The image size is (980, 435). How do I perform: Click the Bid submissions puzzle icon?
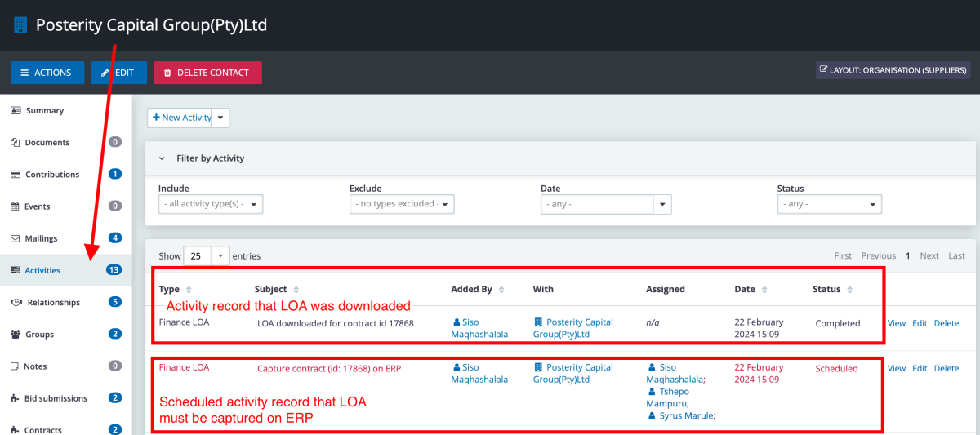pyautogui.click(x=15, y=398)
